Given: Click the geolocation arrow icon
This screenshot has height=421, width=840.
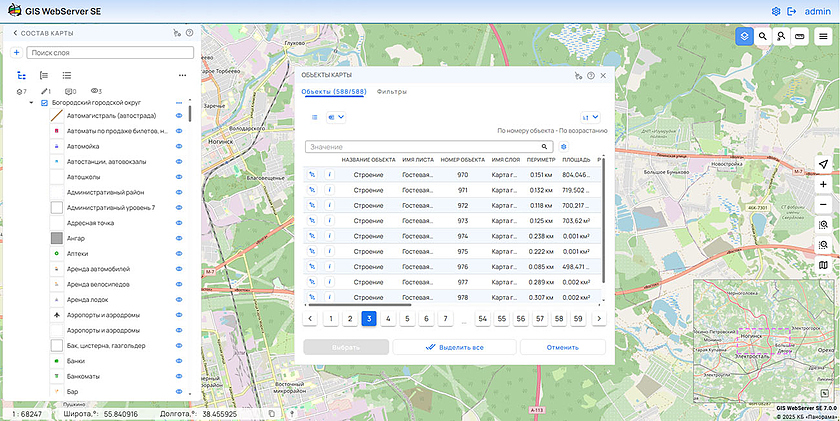Looking at the screenshot, I should [x=823, y=165].
